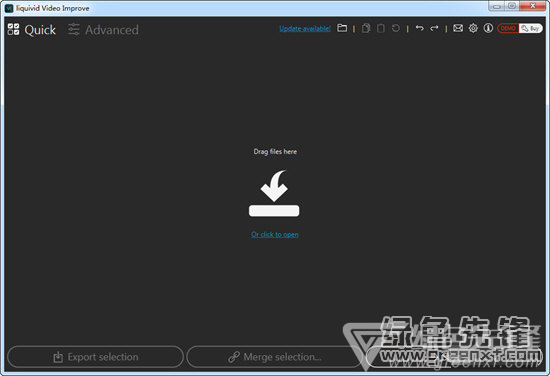550x376 pixels.
Task: Click the red DEMO badge
Action: click(x=508, y=28)
